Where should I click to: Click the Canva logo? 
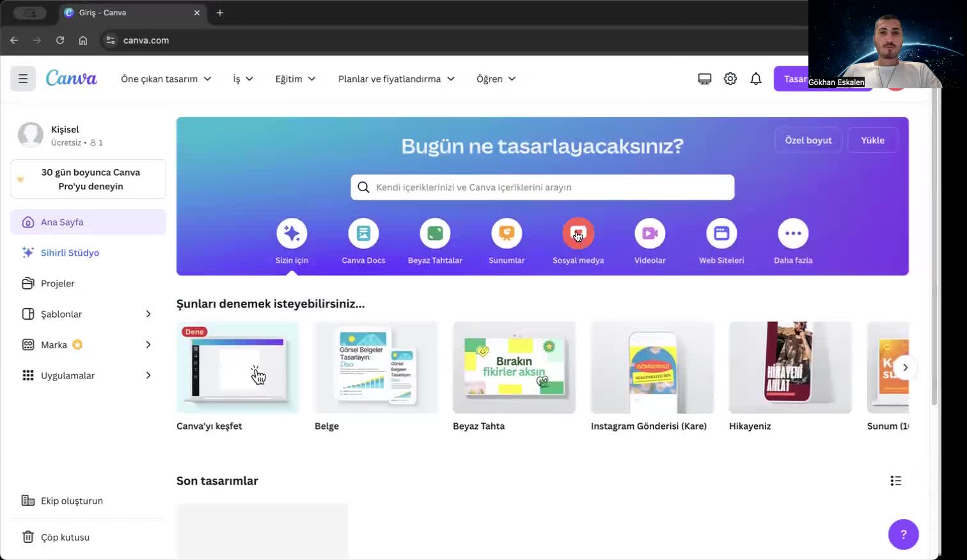71,78
